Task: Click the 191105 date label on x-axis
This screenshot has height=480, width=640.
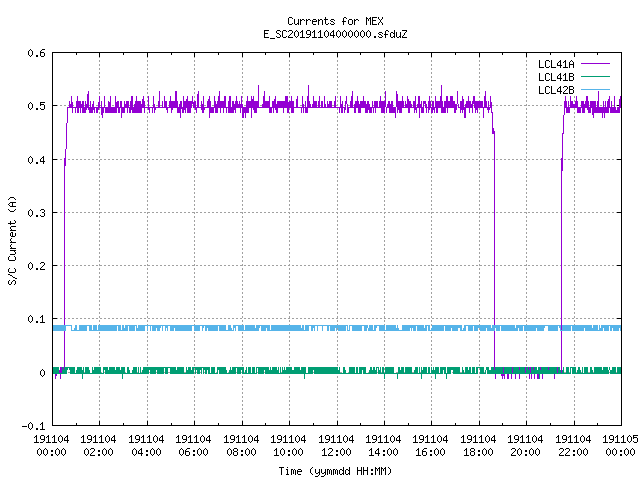Action: (x=620, y=439)
